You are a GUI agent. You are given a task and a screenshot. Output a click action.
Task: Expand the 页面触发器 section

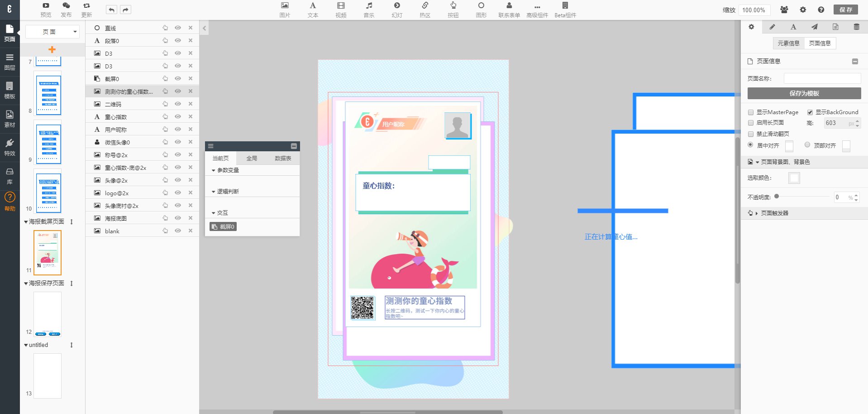[757, 213]
